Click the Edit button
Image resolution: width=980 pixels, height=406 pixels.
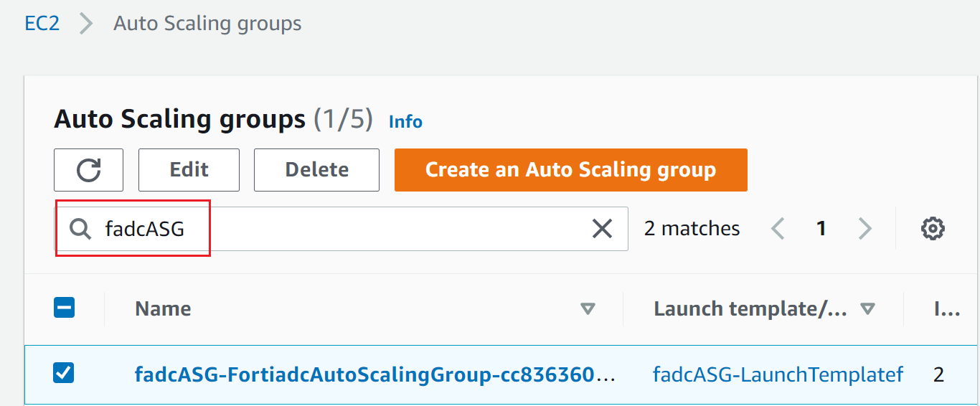(189, 170)
